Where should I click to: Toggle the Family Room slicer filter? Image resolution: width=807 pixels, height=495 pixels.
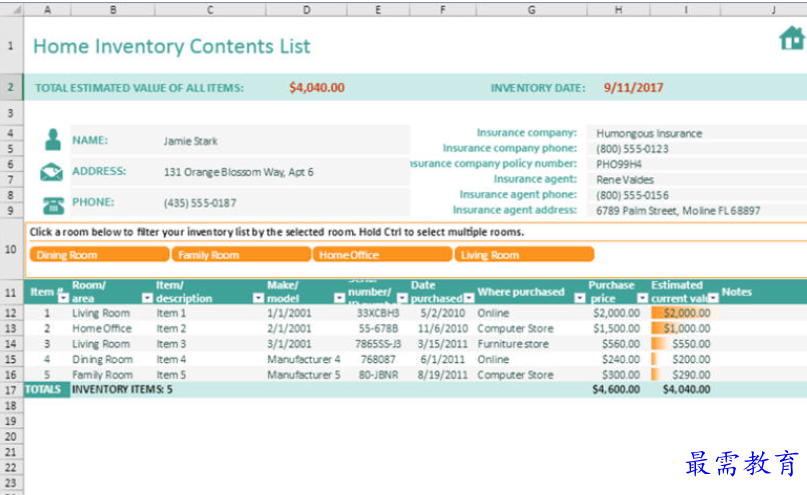click(241, 255)
